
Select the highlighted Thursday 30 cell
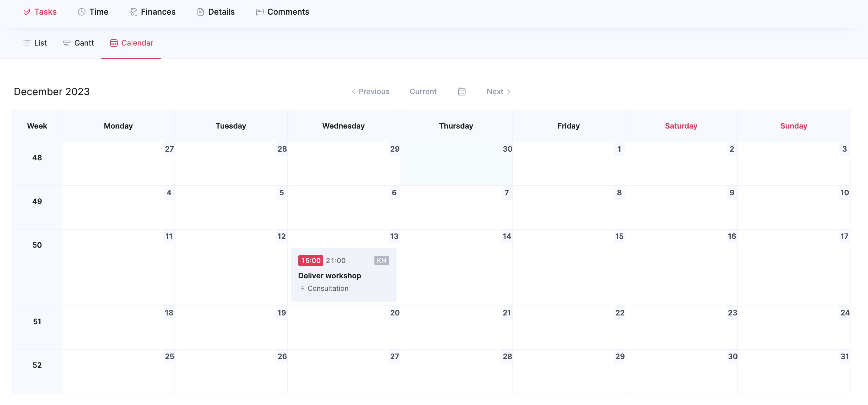(x=456, y=164)
